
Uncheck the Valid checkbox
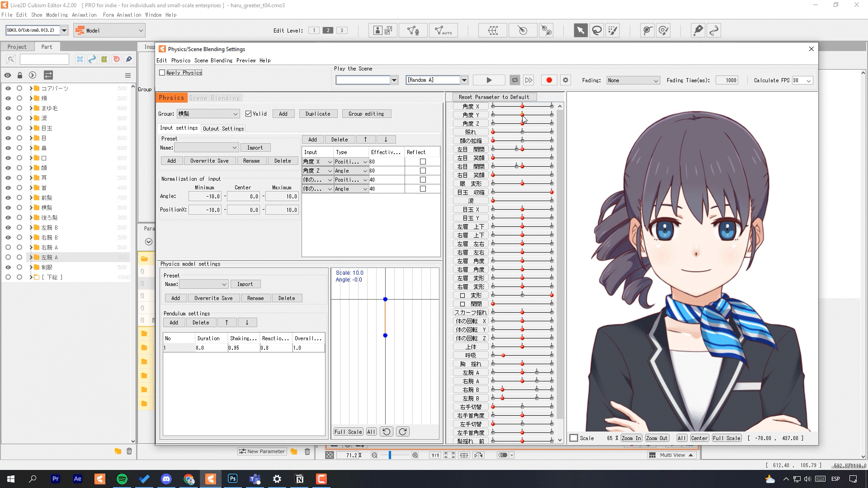point(248,114)
